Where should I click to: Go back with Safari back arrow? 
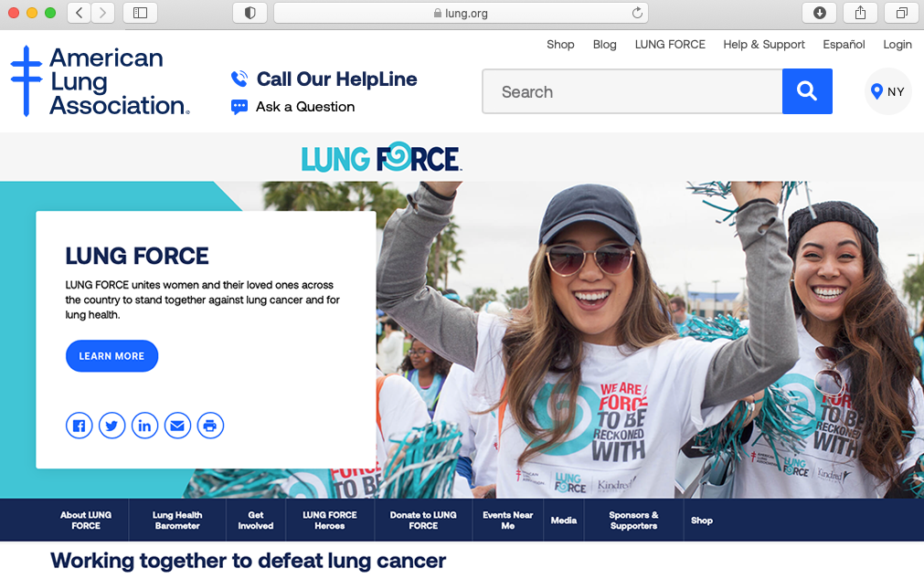80,13
